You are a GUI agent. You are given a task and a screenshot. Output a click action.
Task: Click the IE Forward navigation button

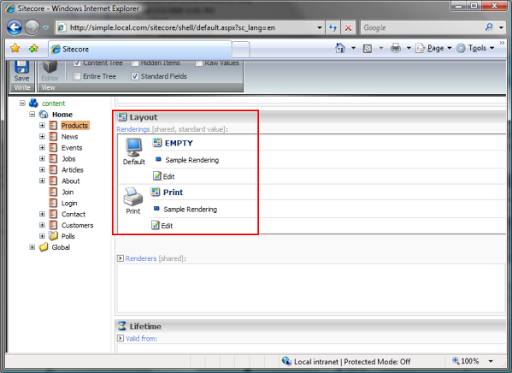point(32,28)
